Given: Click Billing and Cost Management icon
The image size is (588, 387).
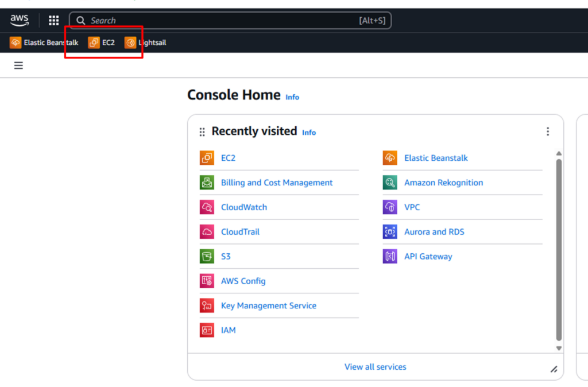Looking at the screenshot, I should (x=207, y=183).
